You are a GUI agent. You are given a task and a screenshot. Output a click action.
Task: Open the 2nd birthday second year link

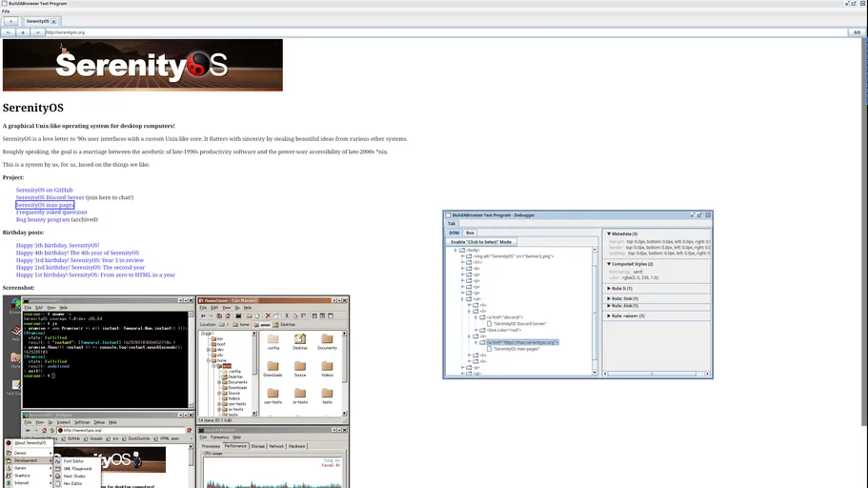click(80, 268)
